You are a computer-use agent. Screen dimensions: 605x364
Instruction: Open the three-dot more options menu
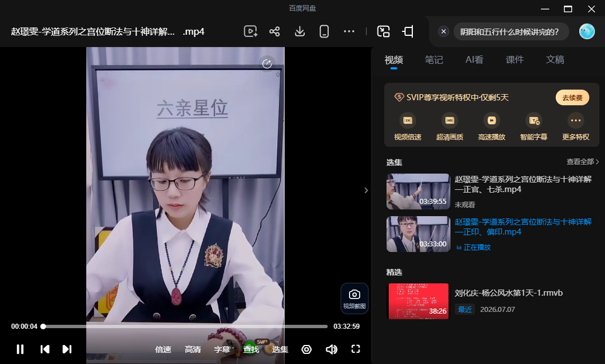pos(349,31)
